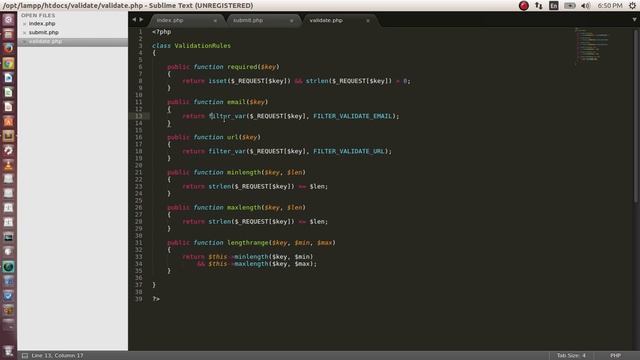Open LibreOffice Impress from launcher
The height and width of the screenshot is (360, 640).
(x=8, y=107)
